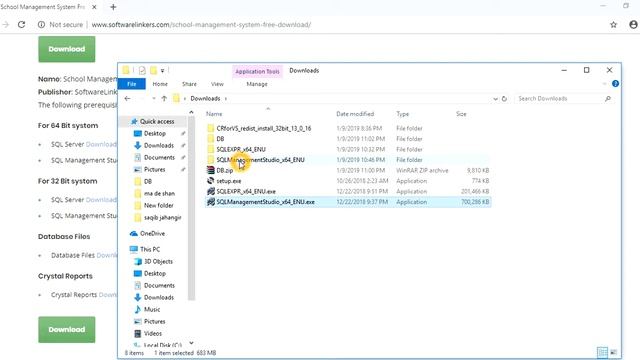Viewport: 640px width, 360px height.
Task: Click the navigation pane scroll down arrow
Action: 191,343
